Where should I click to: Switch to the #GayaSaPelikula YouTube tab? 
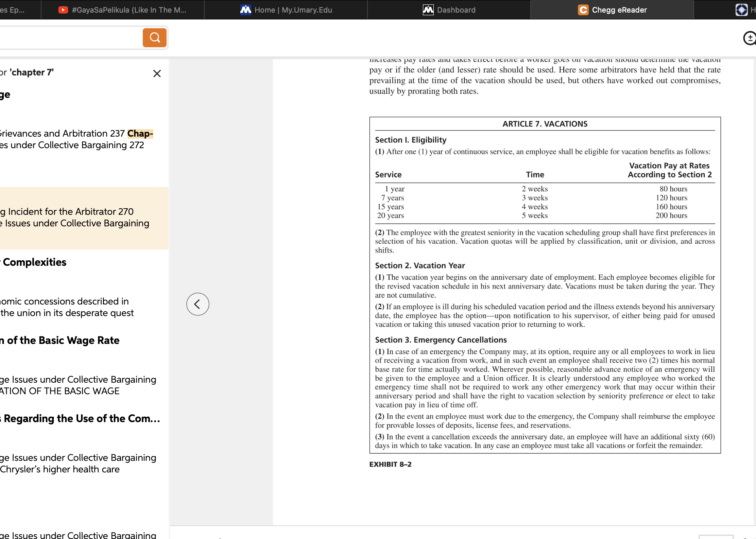[x=122, y=10]
